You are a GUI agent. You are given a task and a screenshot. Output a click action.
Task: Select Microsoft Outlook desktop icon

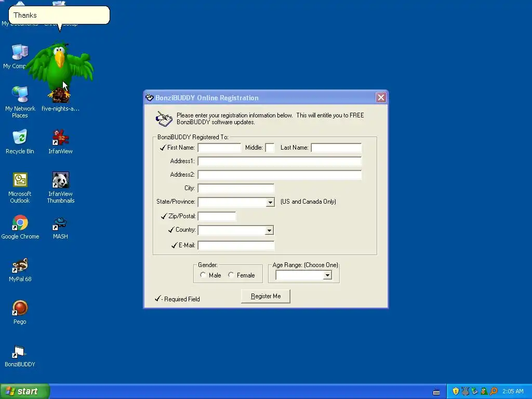pyautogui.click(x=20, y=188)
